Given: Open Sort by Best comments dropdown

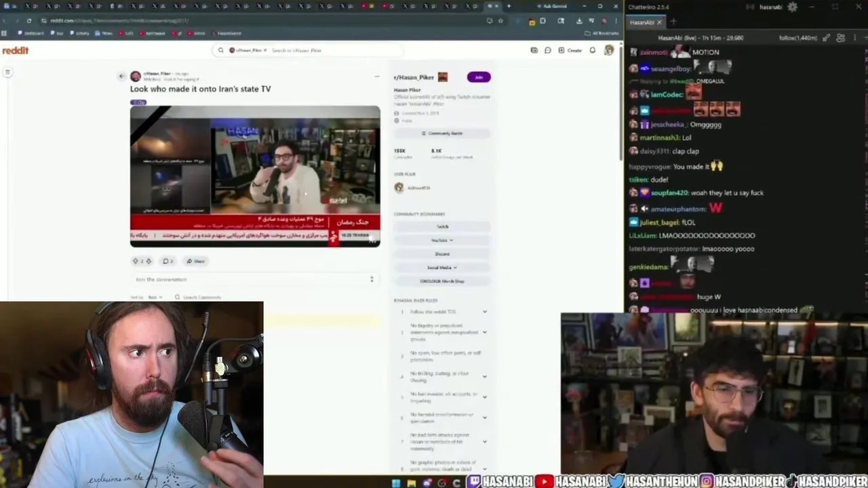Looking at the screenshot, I should [155, 298].
